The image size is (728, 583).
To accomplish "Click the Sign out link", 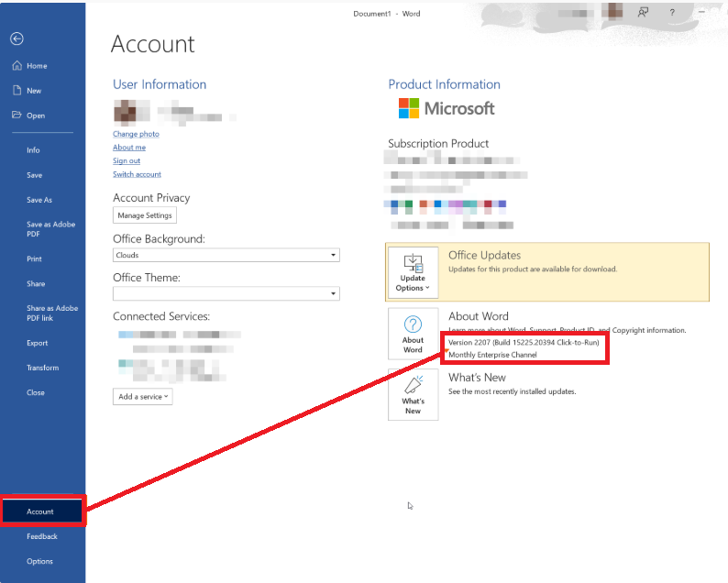I will tap(127, 160).
